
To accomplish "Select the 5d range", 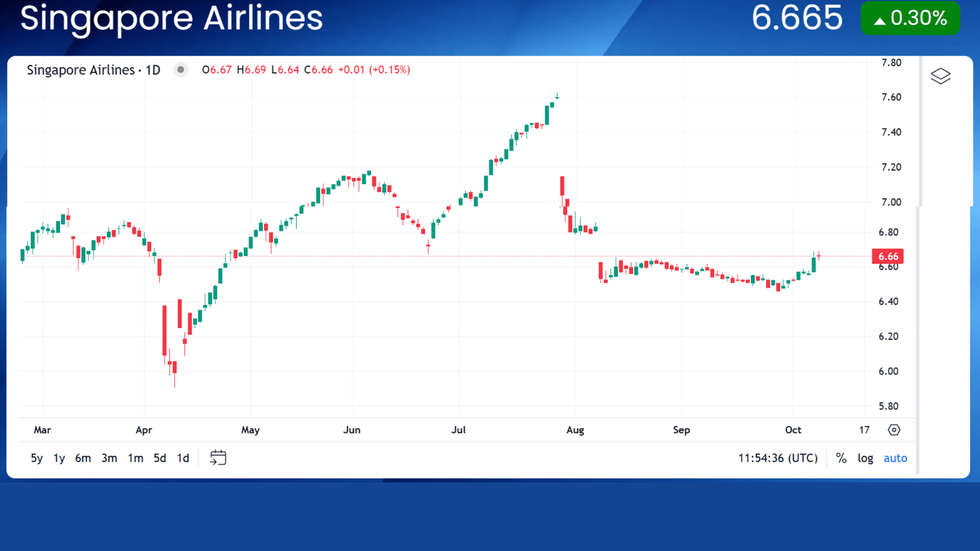I will pyautogui.click(x=160, y=457).
